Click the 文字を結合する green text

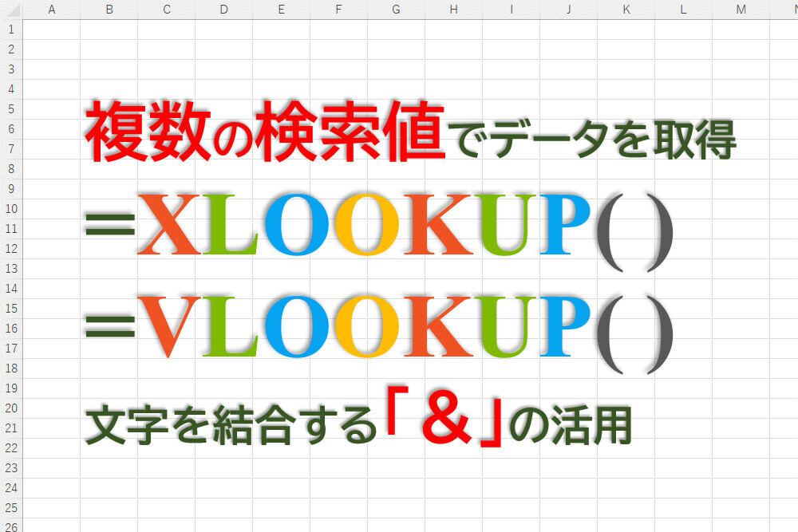click(231, 424)
